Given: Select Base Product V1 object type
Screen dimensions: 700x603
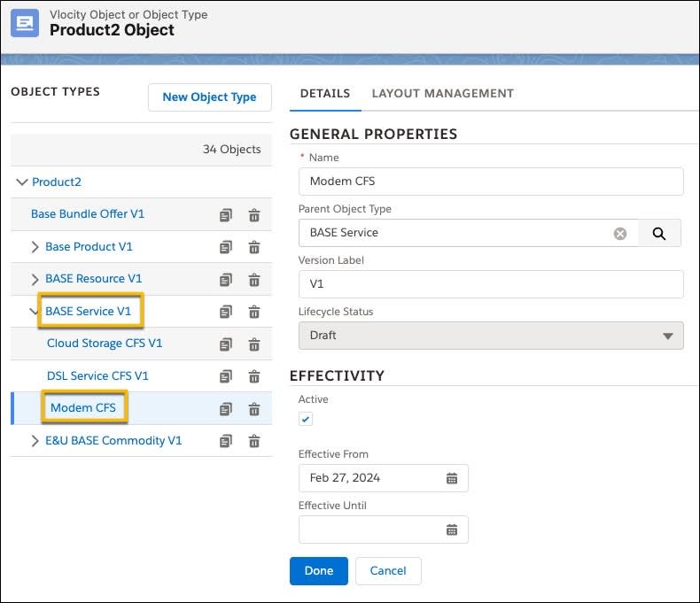Looking at the screenshot, I should coord(89,247).
